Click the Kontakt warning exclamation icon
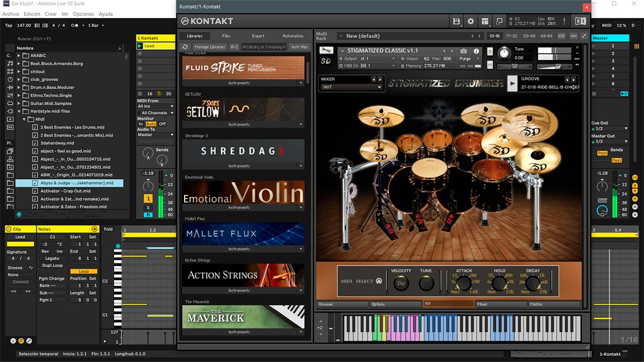644x362 pixels. 564,21
